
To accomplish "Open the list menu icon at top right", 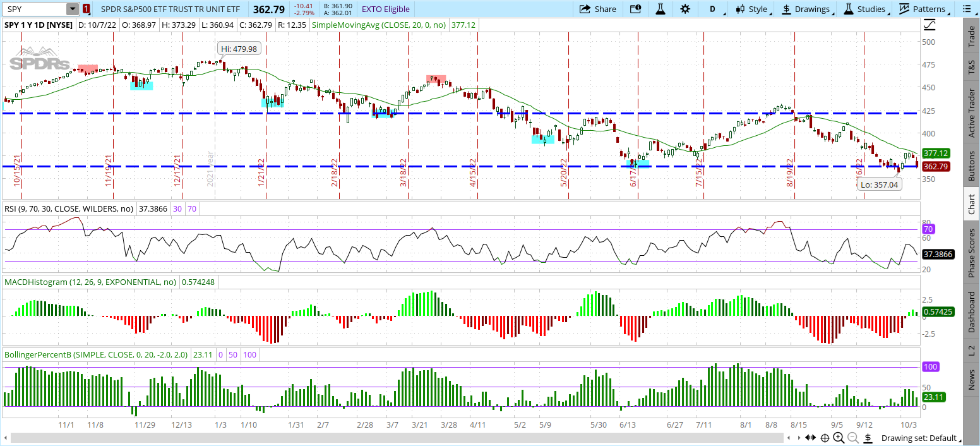I will (967, 9).
